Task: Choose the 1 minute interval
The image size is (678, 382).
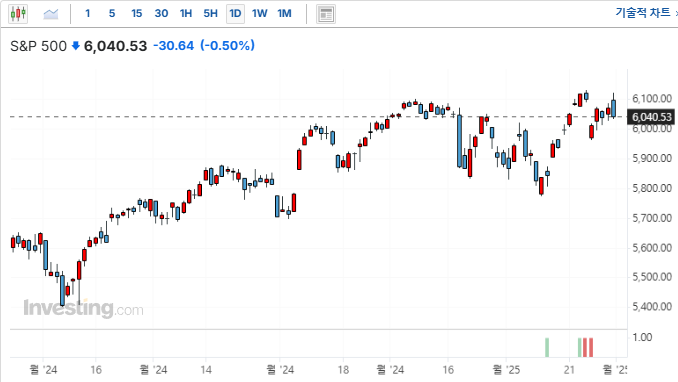Action: [x=87, y=13]
